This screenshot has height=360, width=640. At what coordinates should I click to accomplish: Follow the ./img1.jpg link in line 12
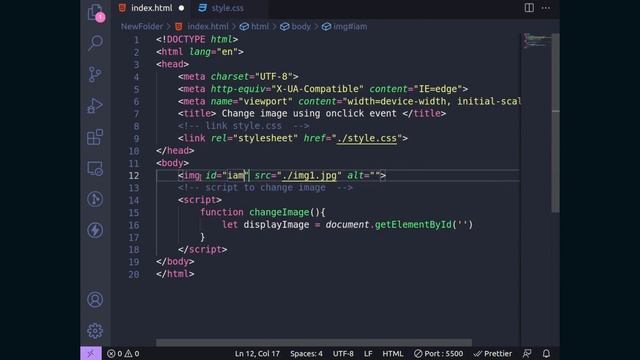tap(309, 176)
